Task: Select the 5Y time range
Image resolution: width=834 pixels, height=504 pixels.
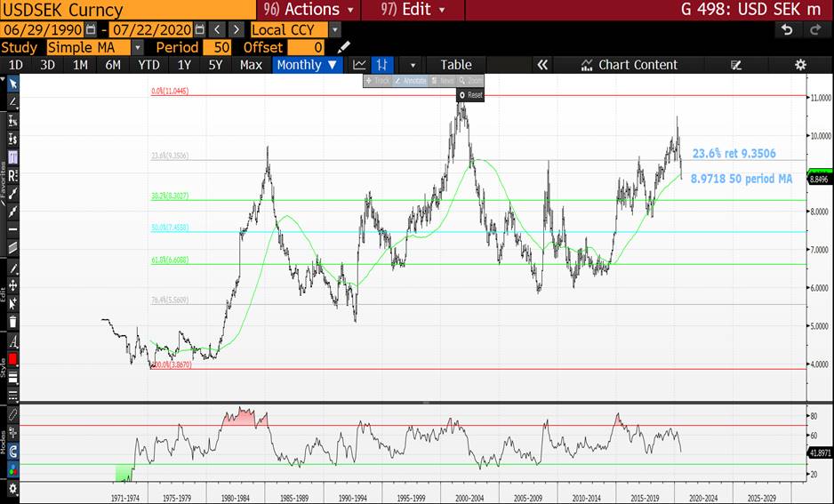Action: [x=215, y=65]
